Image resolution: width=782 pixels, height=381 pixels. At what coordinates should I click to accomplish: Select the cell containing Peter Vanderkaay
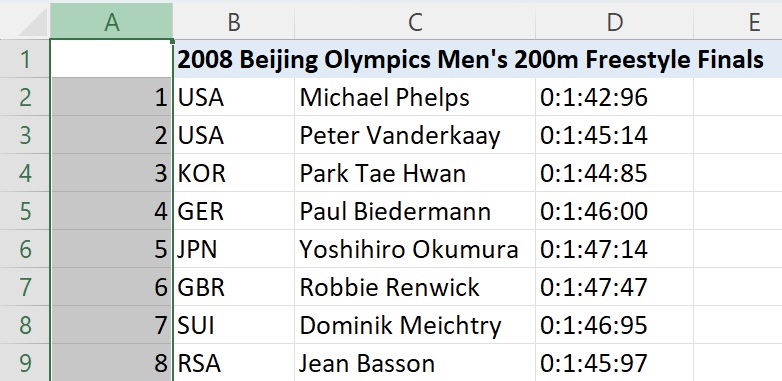[x=415, y=135]
